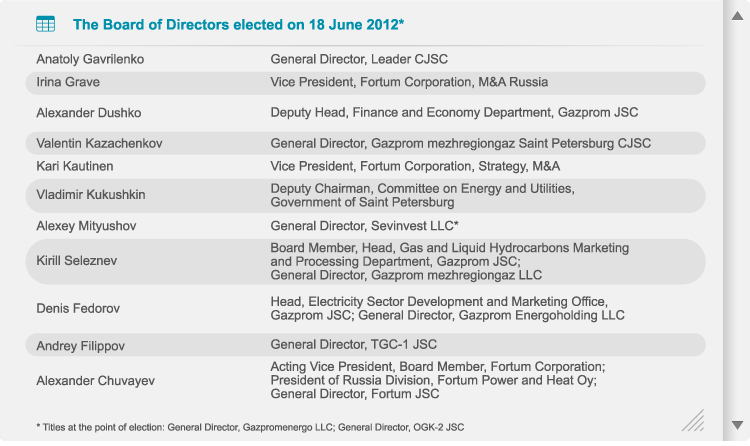Click the footnote about titles at election
This screenshot has width=750, height=446.
click(x=250, y=427)
